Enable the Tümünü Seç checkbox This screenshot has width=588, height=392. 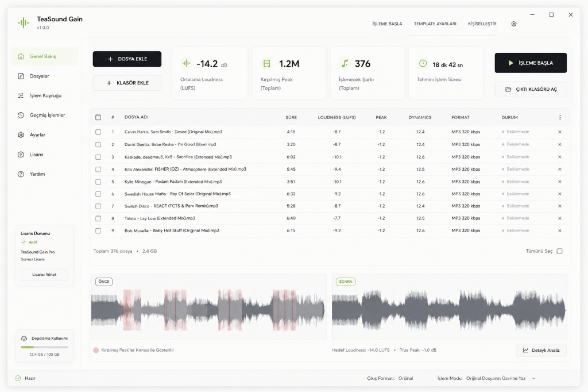click(559, 251)
